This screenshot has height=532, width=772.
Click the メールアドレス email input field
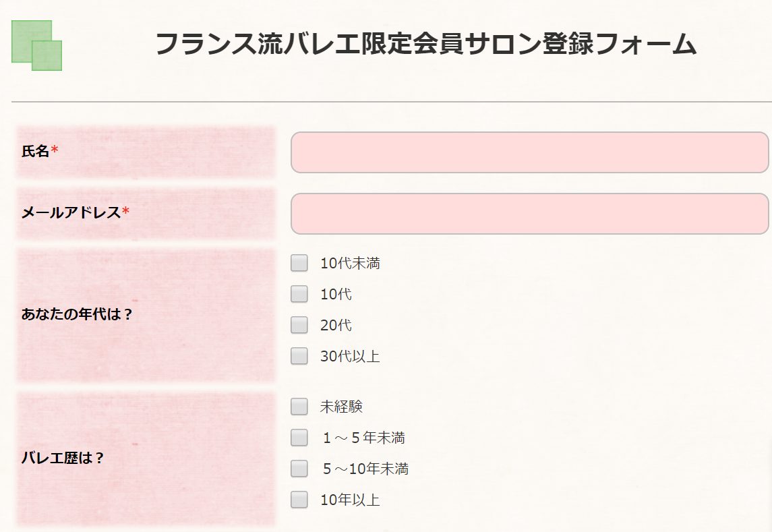(530, 214)
